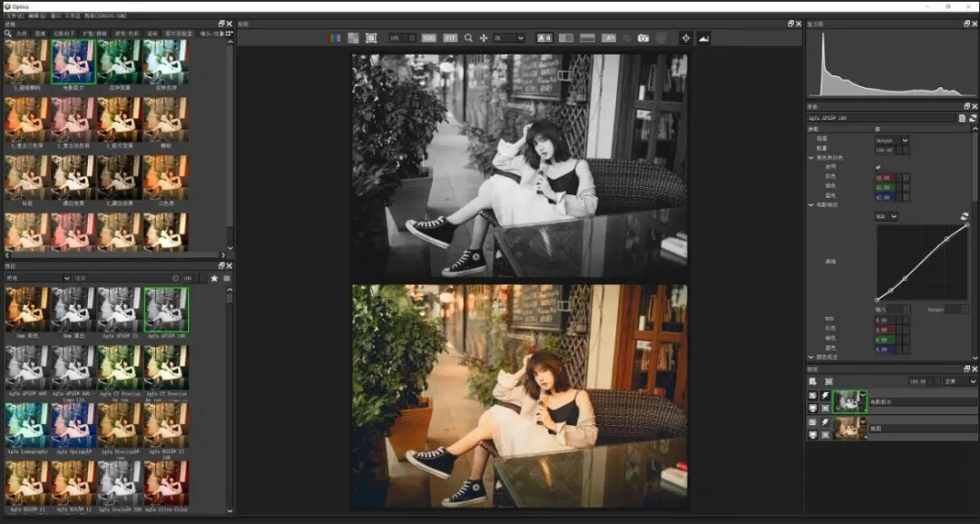Open the first menu in the menu bar
The image size is (980, 524).
coord(14,16)
